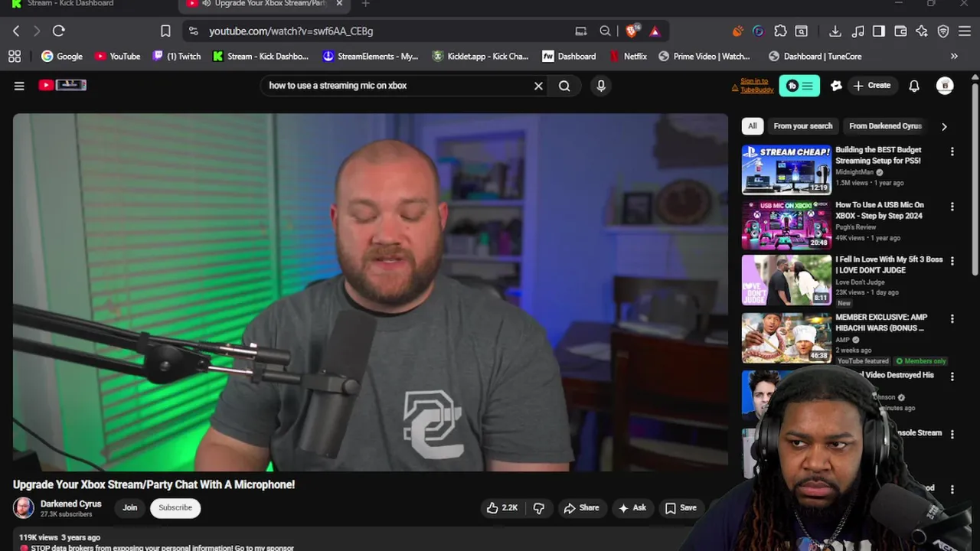Open the Prime Video bookmark
Image resolution: width=980 pixels, height=551 pixels.
pyautogui.click(x=704, y=56)
